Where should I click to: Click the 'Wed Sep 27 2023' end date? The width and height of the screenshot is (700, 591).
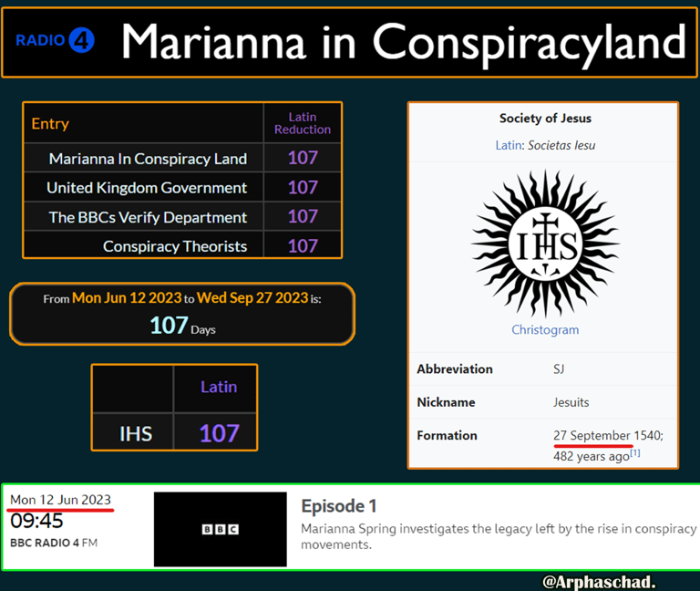252,298
